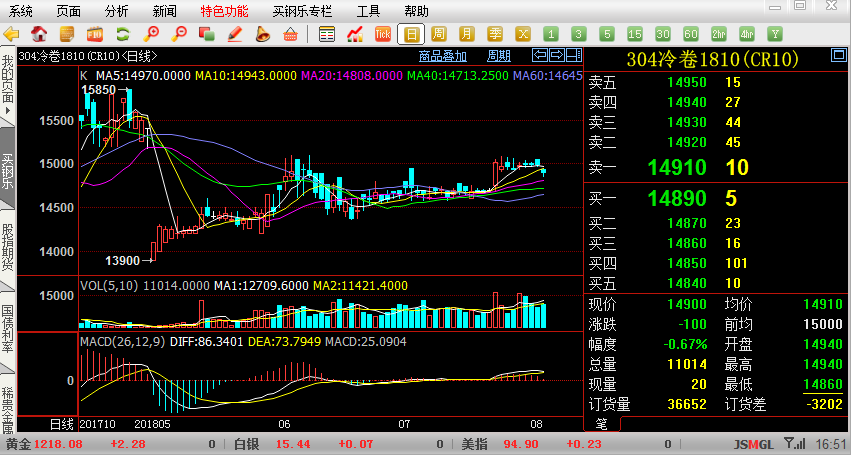Click the red pencil drawing tool
851x455 pixels.
pos(235,35)
